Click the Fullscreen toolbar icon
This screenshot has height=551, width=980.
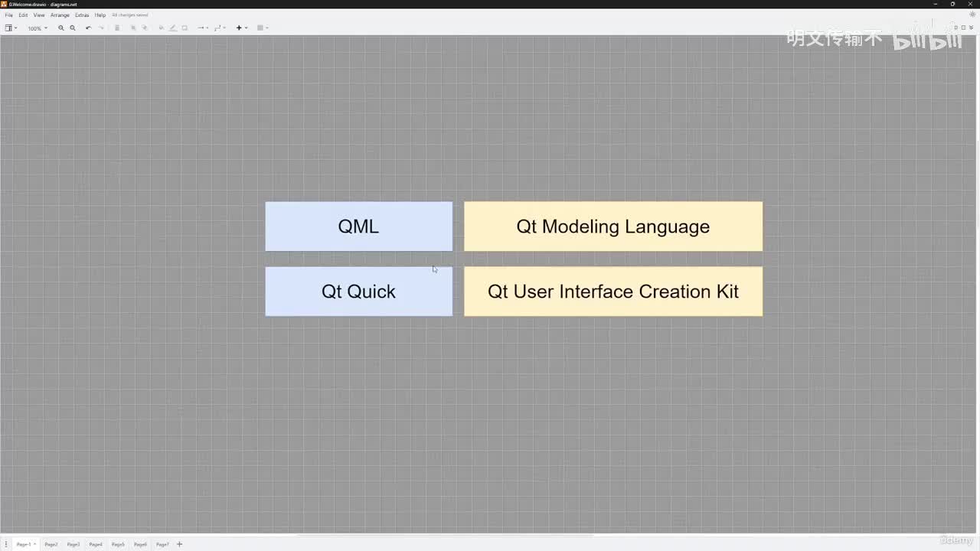[x=956, y=28]
